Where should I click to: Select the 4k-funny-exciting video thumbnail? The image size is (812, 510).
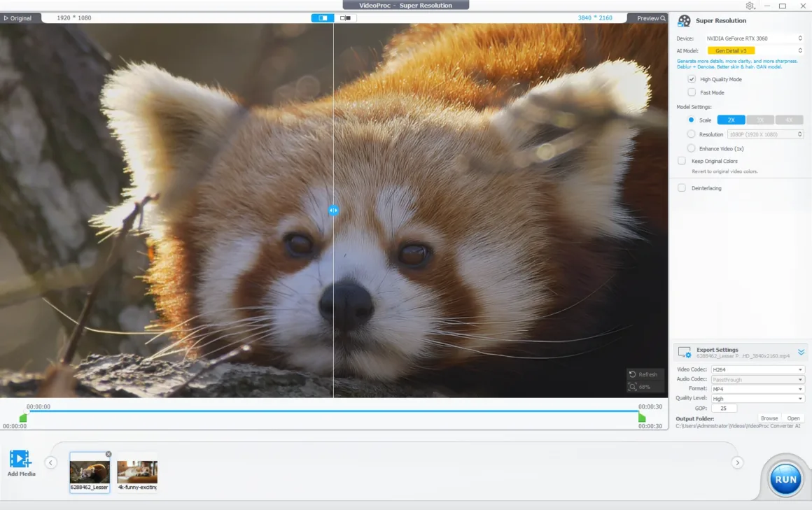tap(137, 472)
